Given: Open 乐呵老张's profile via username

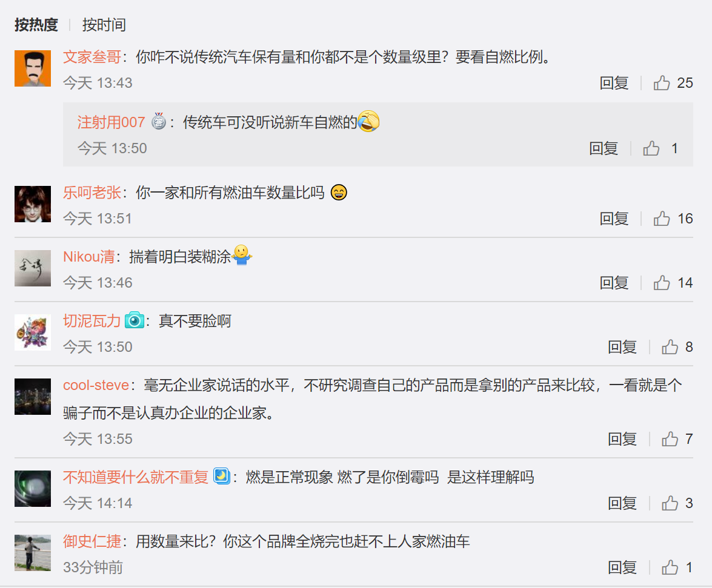Looking at the screenshot, I should [92, 193].
